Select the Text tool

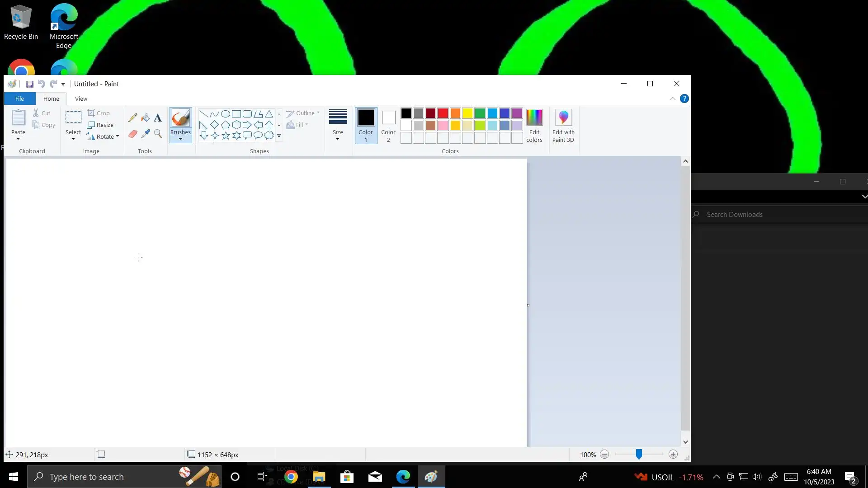[x=158, y=118]
